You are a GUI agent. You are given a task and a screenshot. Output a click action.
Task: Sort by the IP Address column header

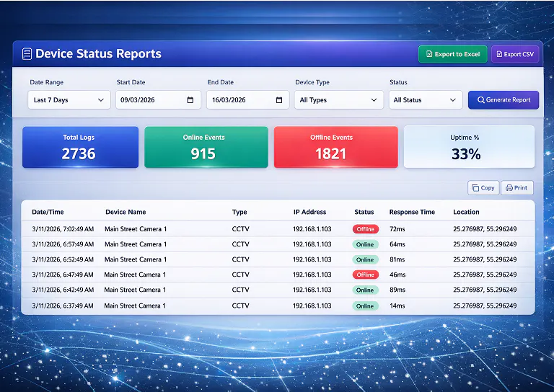point(310,212)
